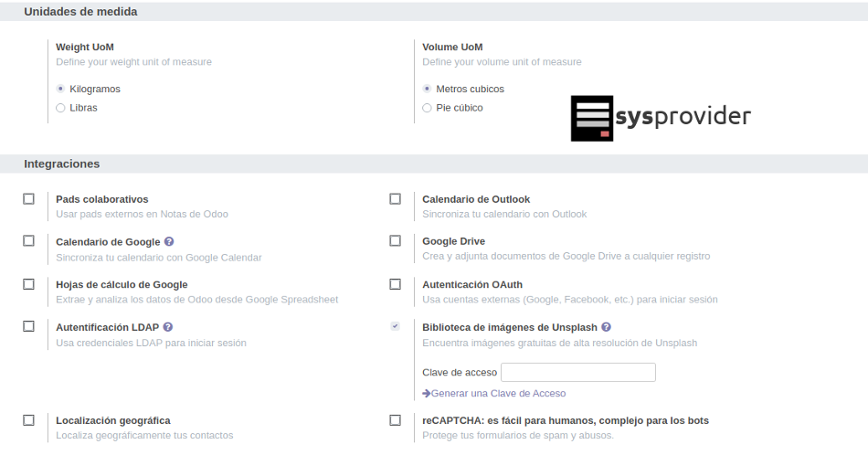
Task: Click help icon next to Calendario de Google
Action: (x=169, y=242)
